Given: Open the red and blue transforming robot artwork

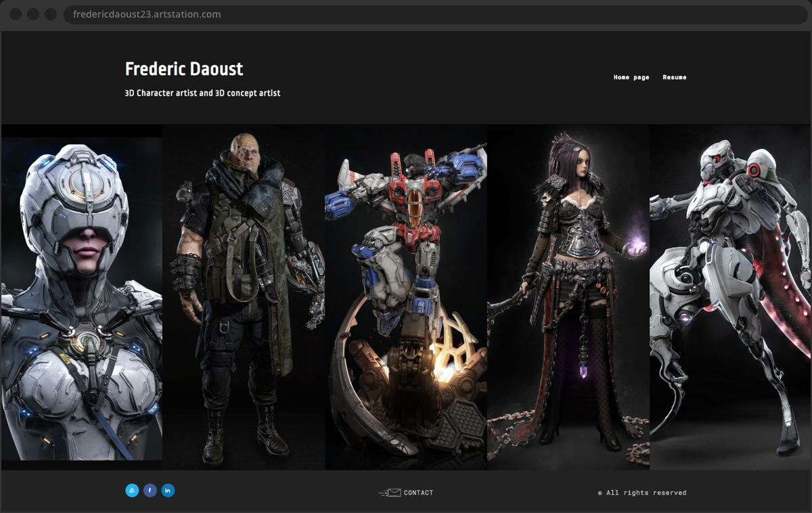Looking at the screenshot, I should tap(406, 298).
